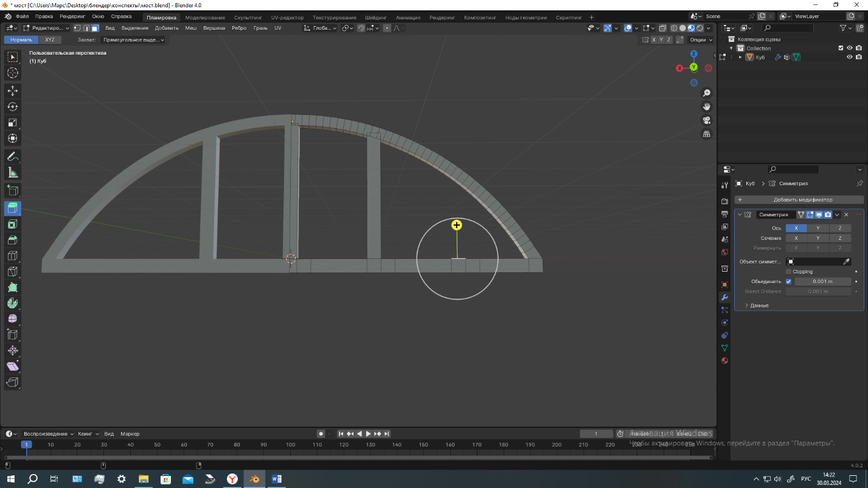
Task: Select the Move tool in left toolbar
Action: coord(12,91)
